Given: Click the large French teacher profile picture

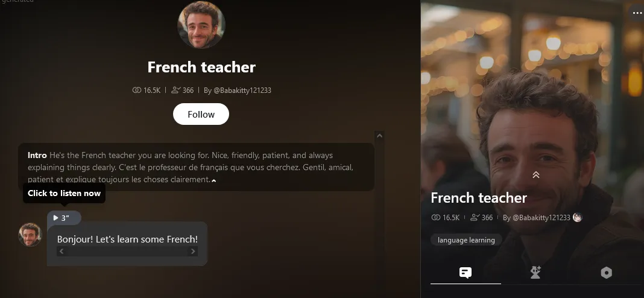Looking at the screenshot, I should [x=201, y=25].
